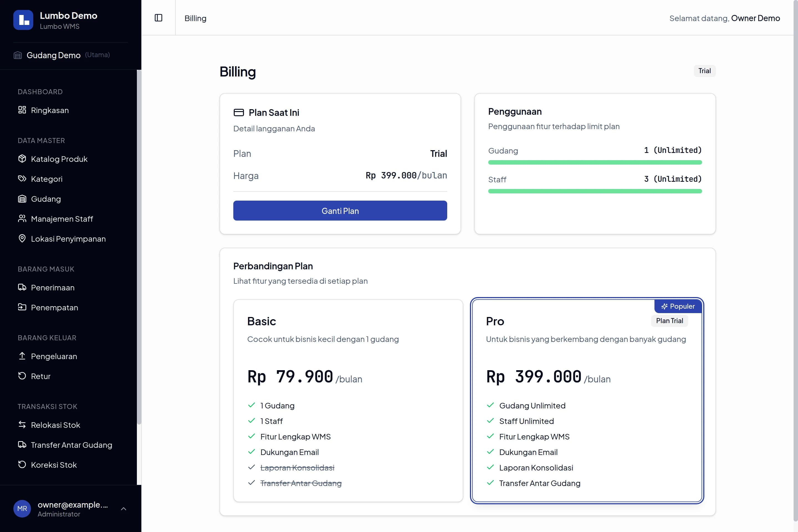The height and width of the screenshot is (532, 798).
Task: Click the Billing breadcrumb in header
Action: pos(195,18)
